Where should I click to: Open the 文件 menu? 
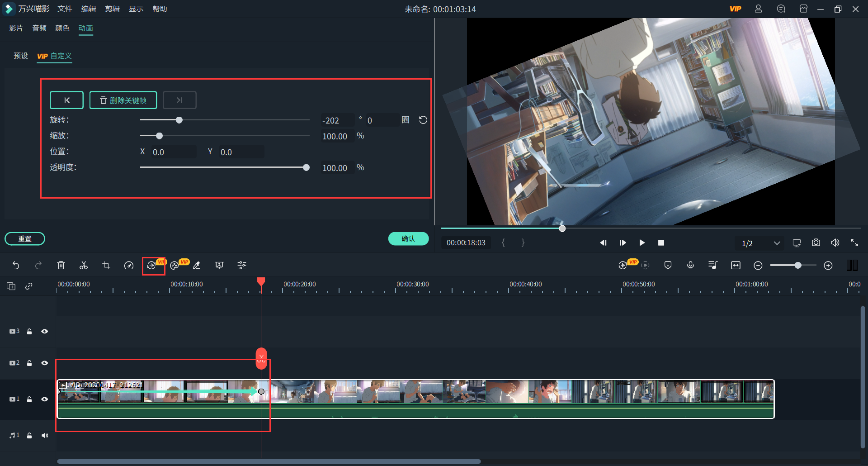(65, 9)
